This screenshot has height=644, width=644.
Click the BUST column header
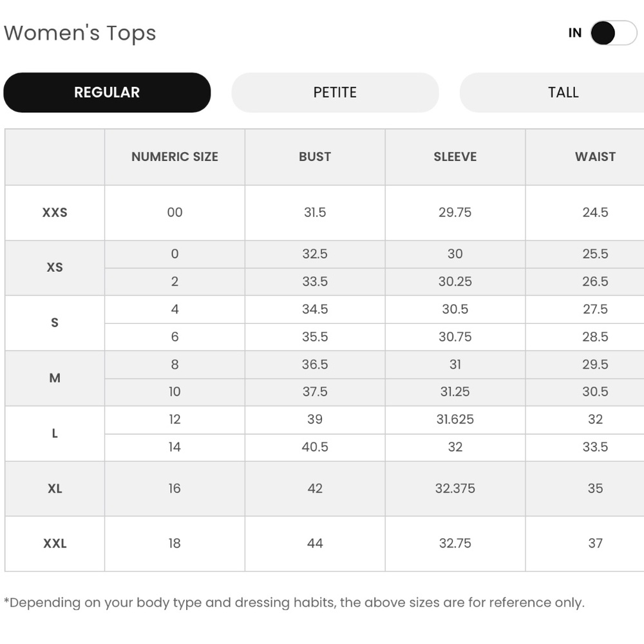point(315,157)
